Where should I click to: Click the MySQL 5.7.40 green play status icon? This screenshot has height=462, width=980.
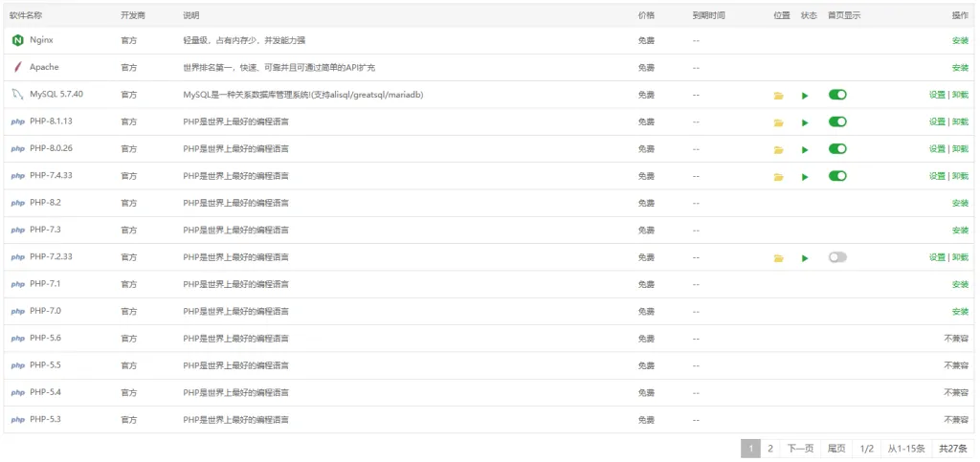pyautogui.click(x=805, y=96)
